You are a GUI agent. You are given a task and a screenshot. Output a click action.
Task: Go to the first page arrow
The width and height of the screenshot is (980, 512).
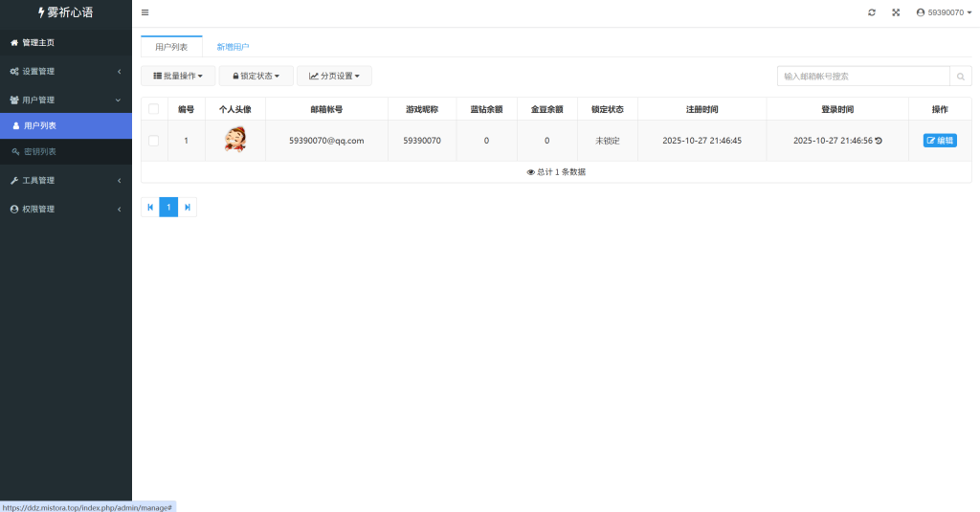click(x=150, y=207)
